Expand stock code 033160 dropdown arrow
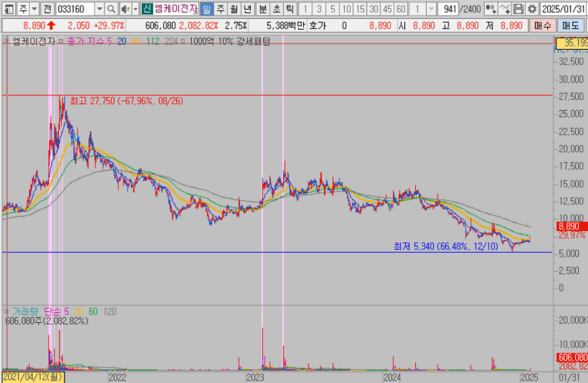This screenshot has width=588, height=383. pos(99,9)
